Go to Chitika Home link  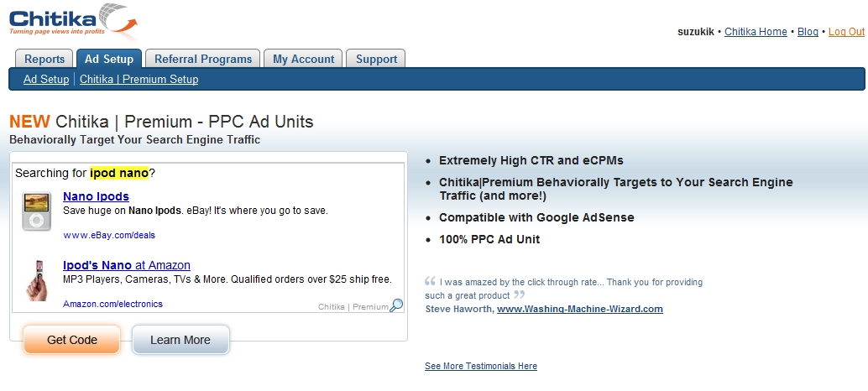(756, 32)
